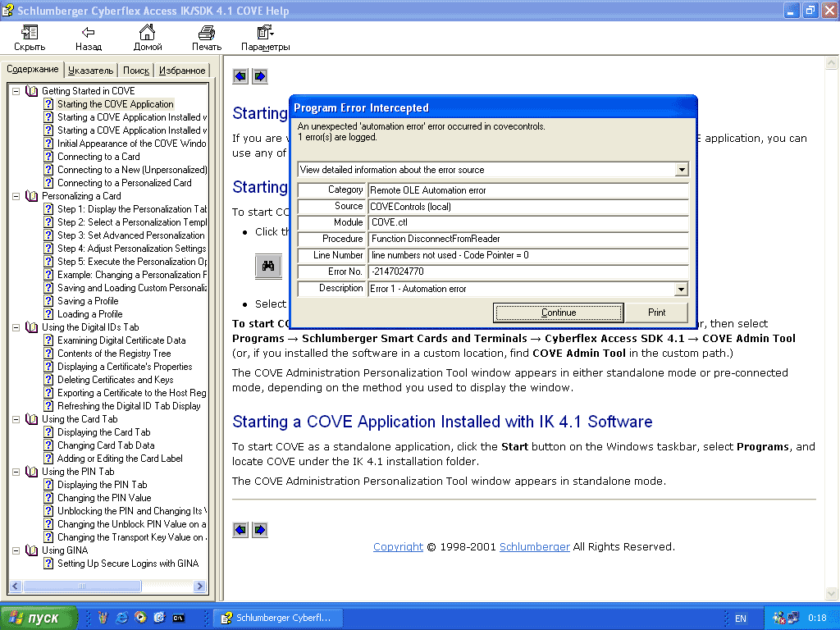Open the 'View detailed information' dropdown arrow

point(681,170)
